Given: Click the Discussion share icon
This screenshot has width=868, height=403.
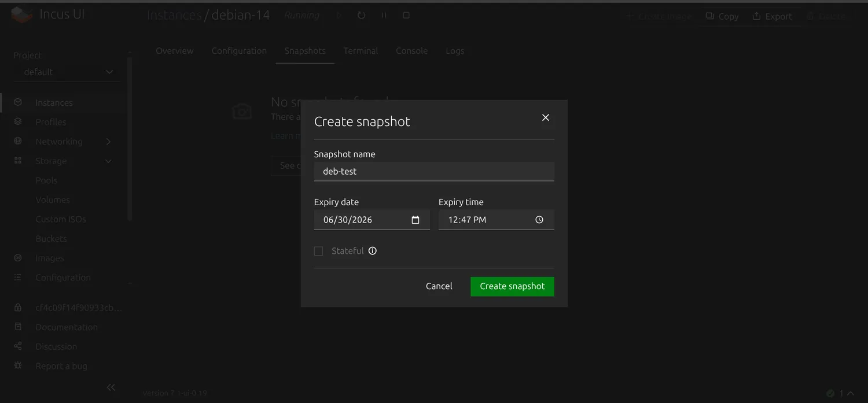Looking at the screenshot, I should pos(18,346).
